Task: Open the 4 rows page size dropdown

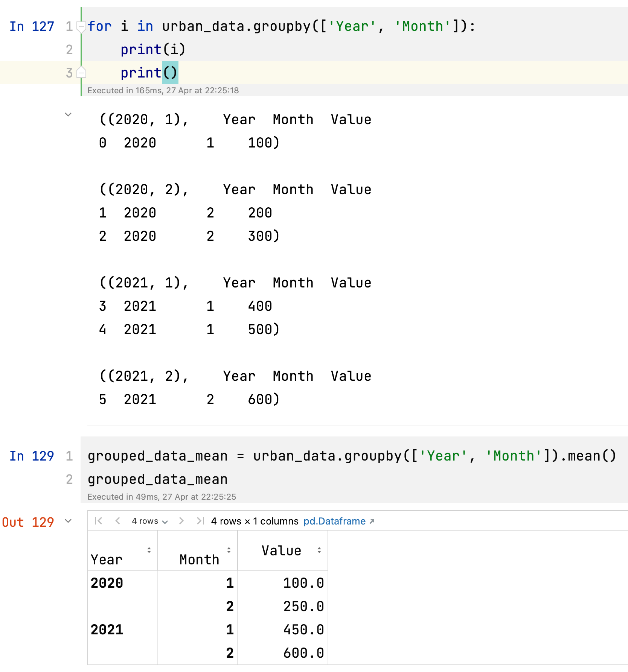Action: (x=149, y=521)
